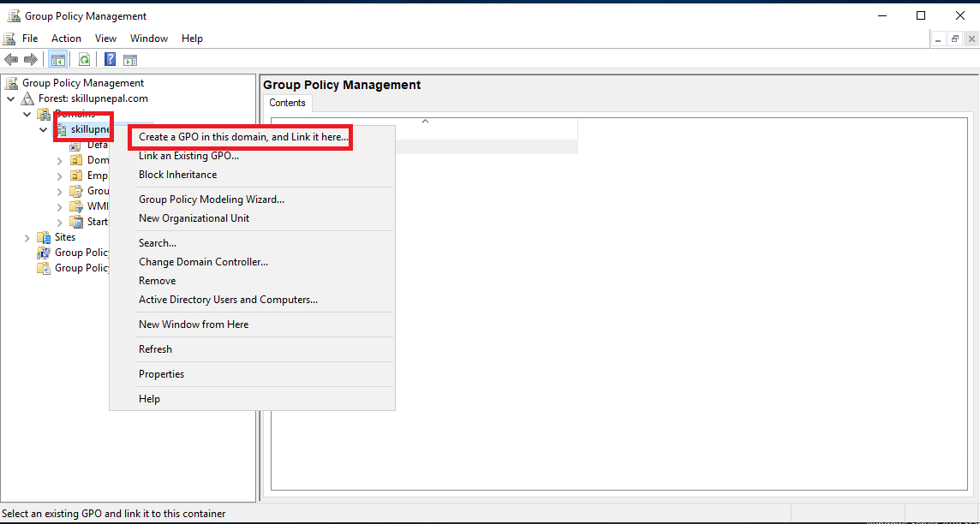Screen dimensions: 980x524
Task: Select the Group Policy Management root tree node
Action: (x=83, y=83)
